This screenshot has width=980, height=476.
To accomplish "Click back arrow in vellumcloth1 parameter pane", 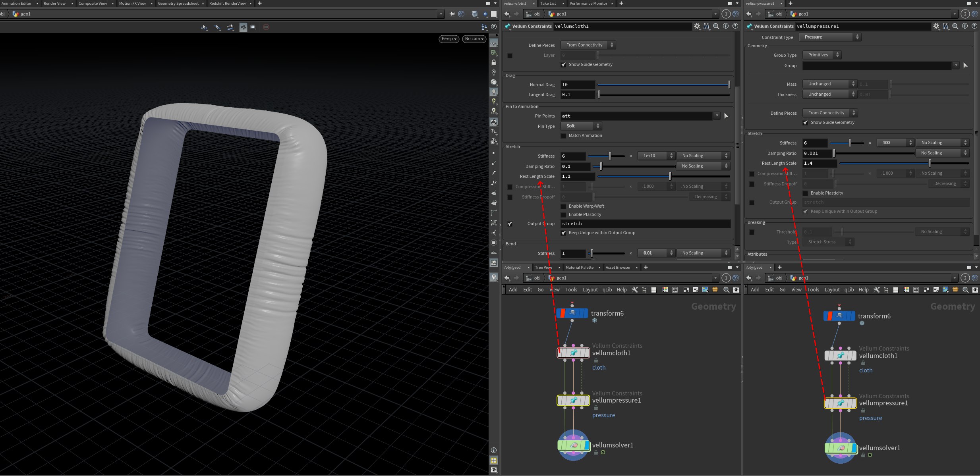I will 507,14.
